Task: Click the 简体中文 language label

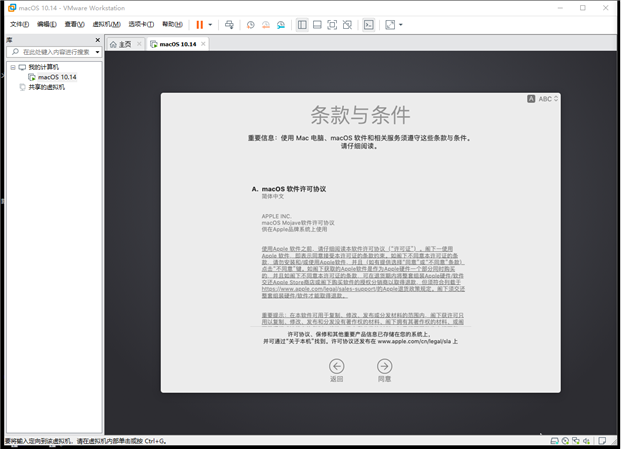Action: [272, 196]
